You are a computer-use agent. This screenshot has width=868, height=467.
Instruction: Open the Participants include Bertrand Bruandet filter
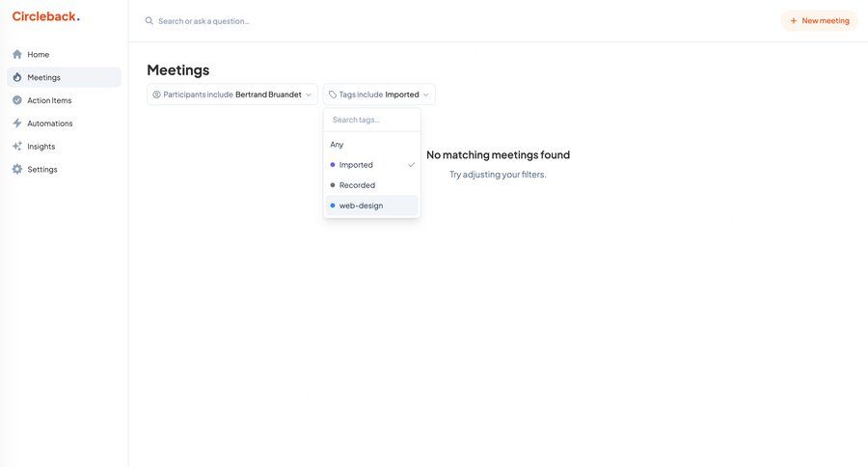point(232,95)
